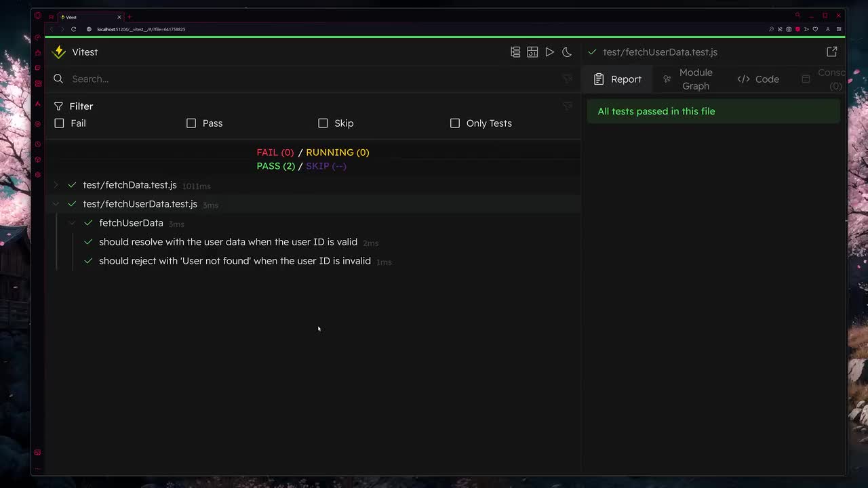Open a new browser tab with plus button
Screen dimensions: 868x488
(x=129, y=17)
